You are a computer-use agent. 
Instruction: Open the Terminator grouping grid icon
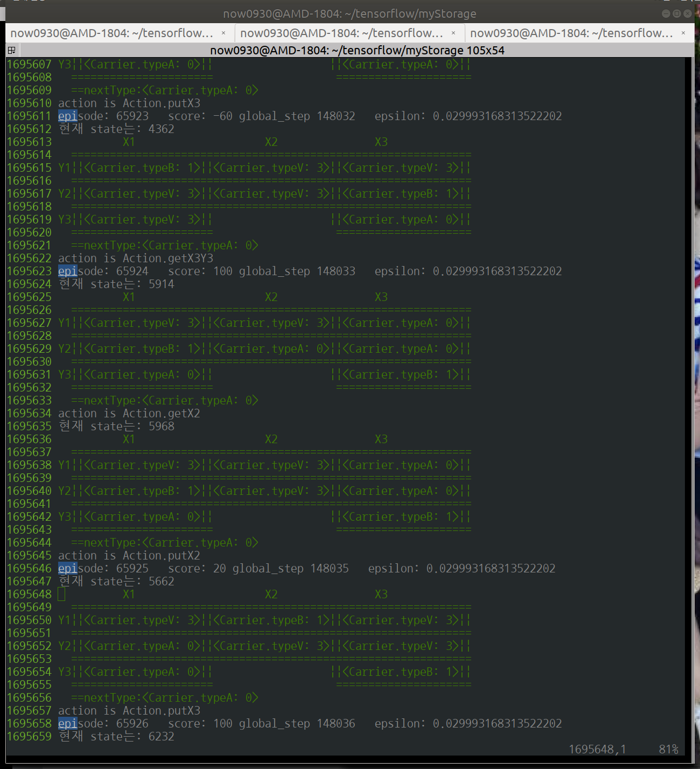pyautogui.click(x=11, y=50)
